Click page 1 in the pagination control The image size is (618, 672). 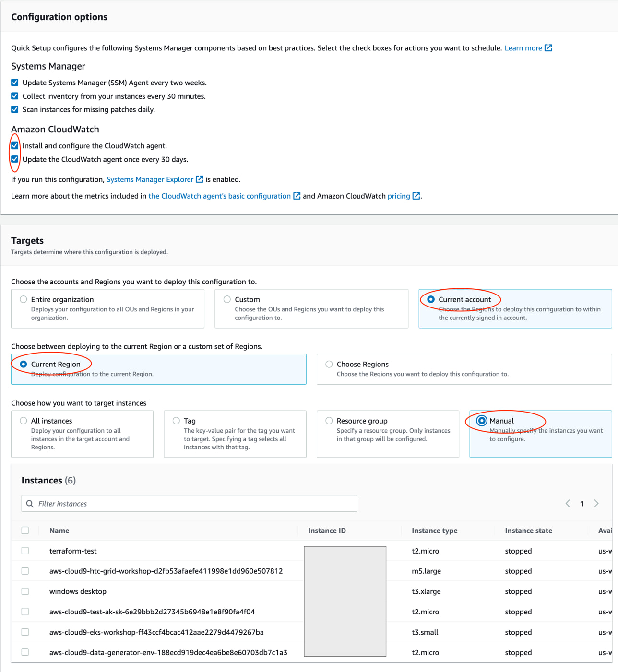582,503
